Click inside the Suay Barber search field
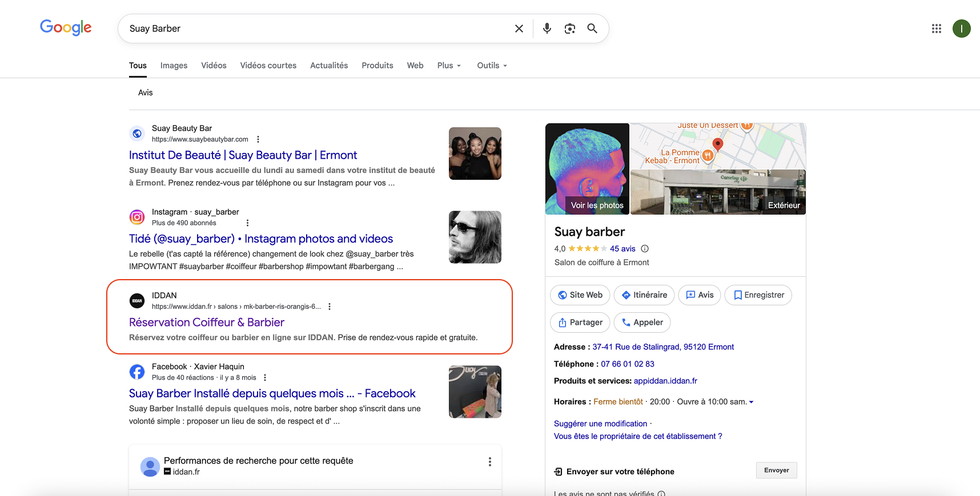Viewport: 980px width, 496px height. (314, 29)
